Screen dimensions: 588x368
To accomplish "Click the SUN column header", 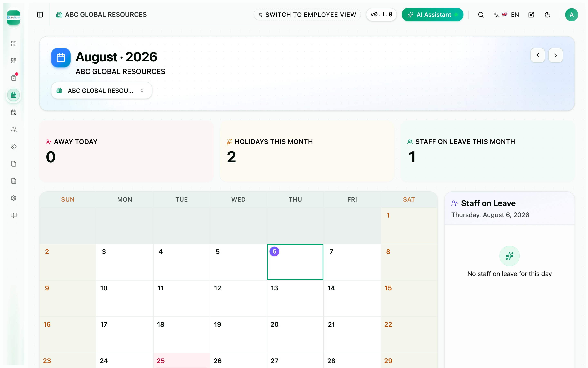I will pyautogui.click(x=68, y=200).
